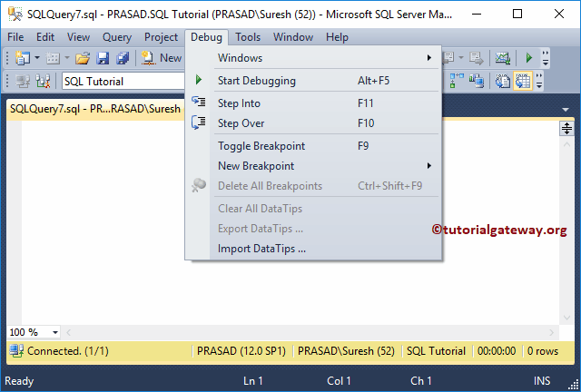Screen dimensions: 581x392
Task: Click the Include Actual Execution Plan icon
Action: tap(456, 81)
